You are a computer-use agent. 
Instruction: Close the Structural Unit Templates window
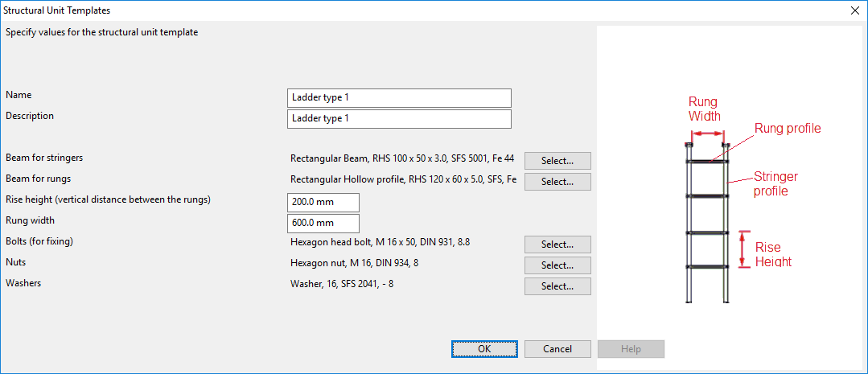pos(854,10)
